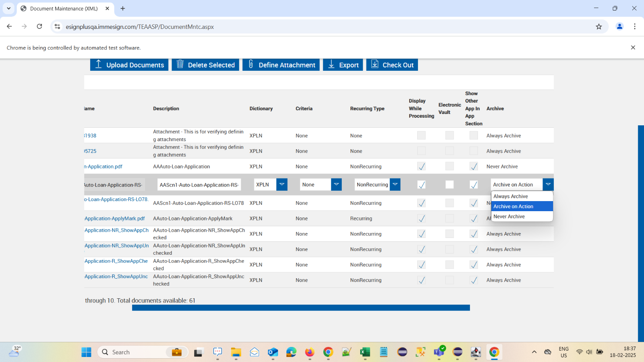Uncheck Show Other App in edited row
The image size is (644, 362).
point(474,185)
